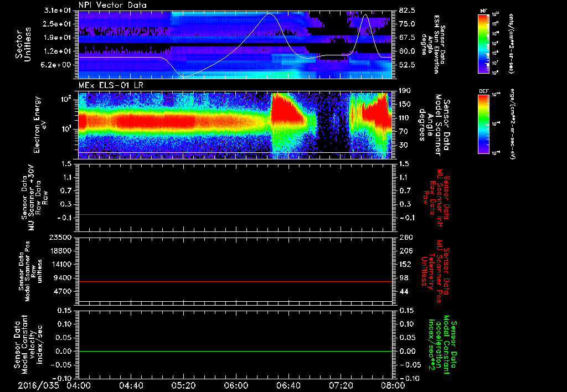Image resolution: width=567 pixels, height=392 pixels.
Task: Click the red line in MU Scanner panel
Action: click(235, 214)
